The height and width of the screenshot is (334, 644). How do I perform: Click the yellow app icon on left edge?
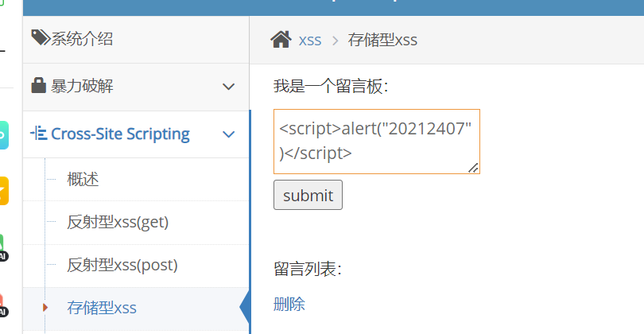click(x=4, y=191)
